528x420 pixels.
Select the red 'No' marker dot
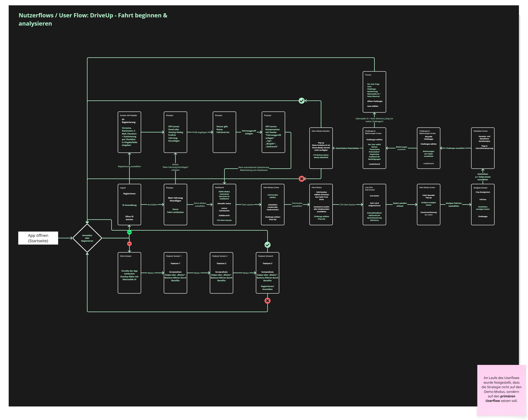[x=129, y=244]
